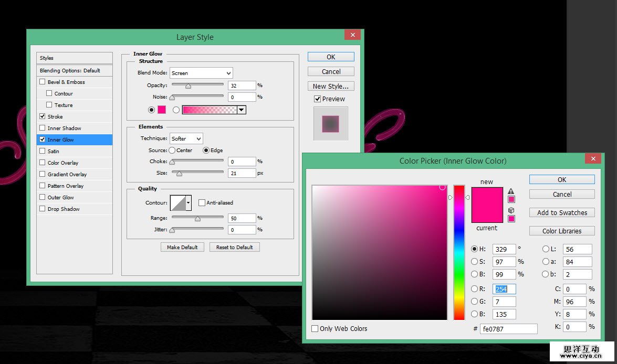Open the Contour picker thumbnail
This screenshot has width=617, height=364.
click(x=177, y=202)
